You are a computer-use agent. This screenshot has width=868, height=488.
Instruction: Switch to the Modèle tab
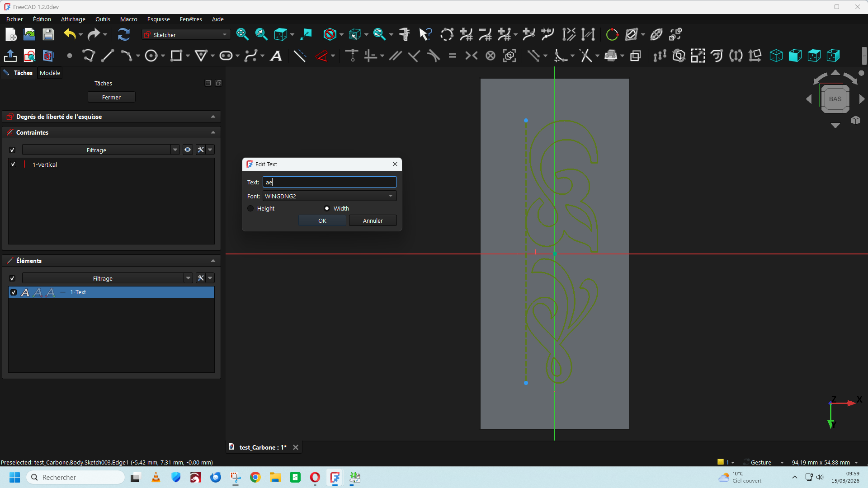tap(50, 73)
